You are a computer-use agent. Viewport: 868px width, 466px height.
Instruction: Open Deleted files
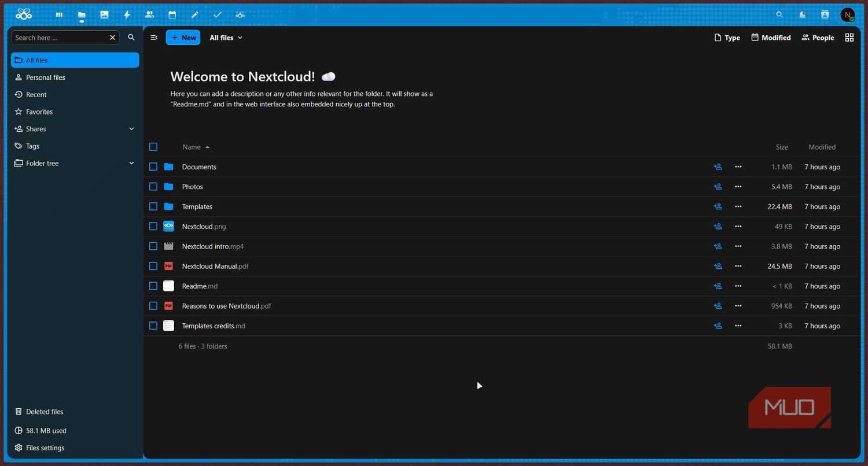click(x=75, y=412)
